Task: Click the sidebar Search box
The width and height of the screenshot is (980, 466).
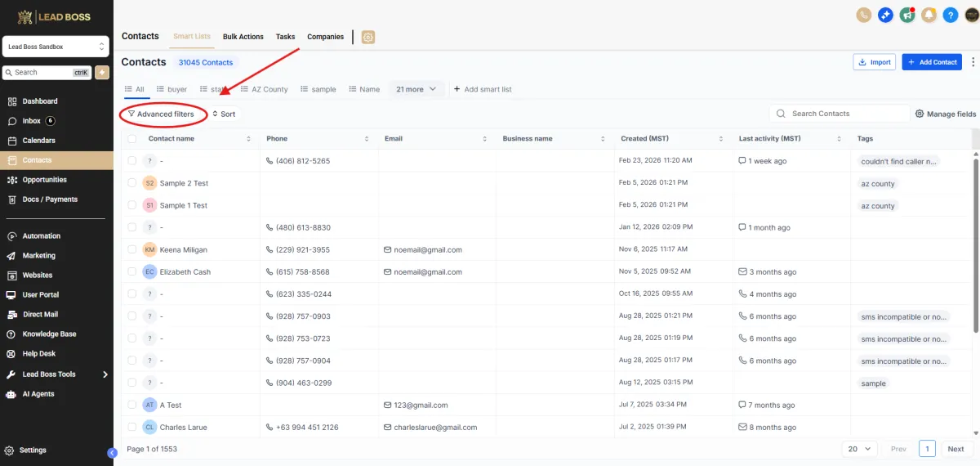Action: 47,72
